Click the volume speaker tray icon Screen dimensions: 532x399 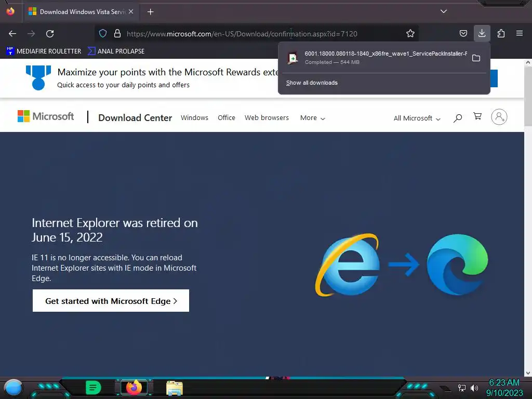pyautogui.click(x=474, y=388)
